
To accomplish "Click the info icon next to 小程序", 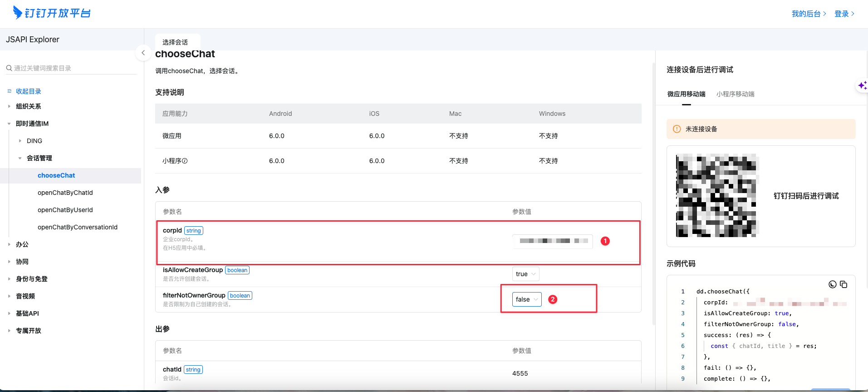I will (x=185, y=161).
